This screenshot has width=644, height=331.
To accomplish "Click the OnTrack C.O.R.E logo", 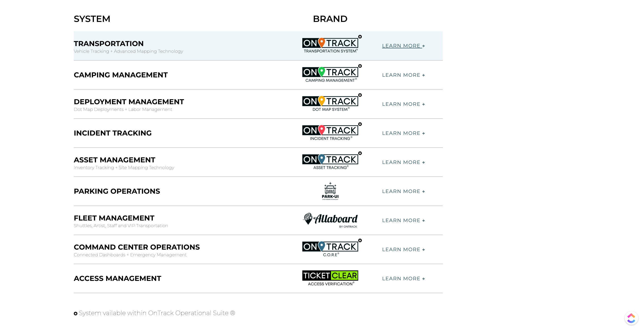I will (x=332, y=248).
